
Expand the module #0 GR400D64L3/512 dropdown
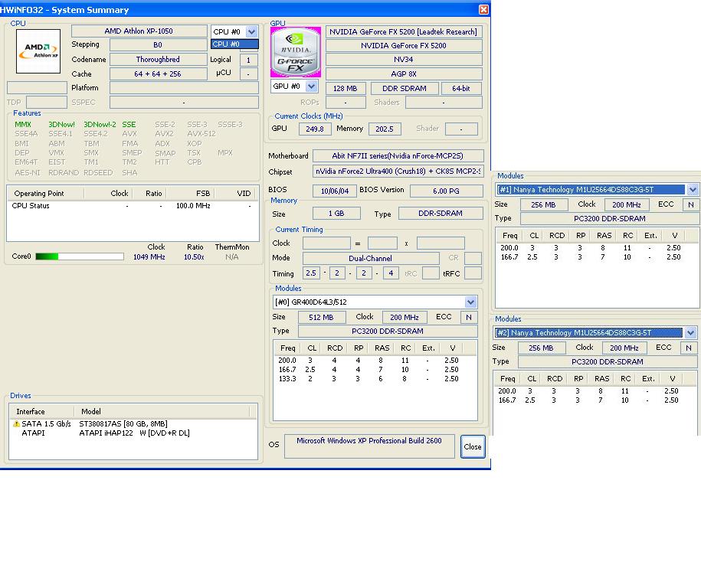[x=470, y=302]
